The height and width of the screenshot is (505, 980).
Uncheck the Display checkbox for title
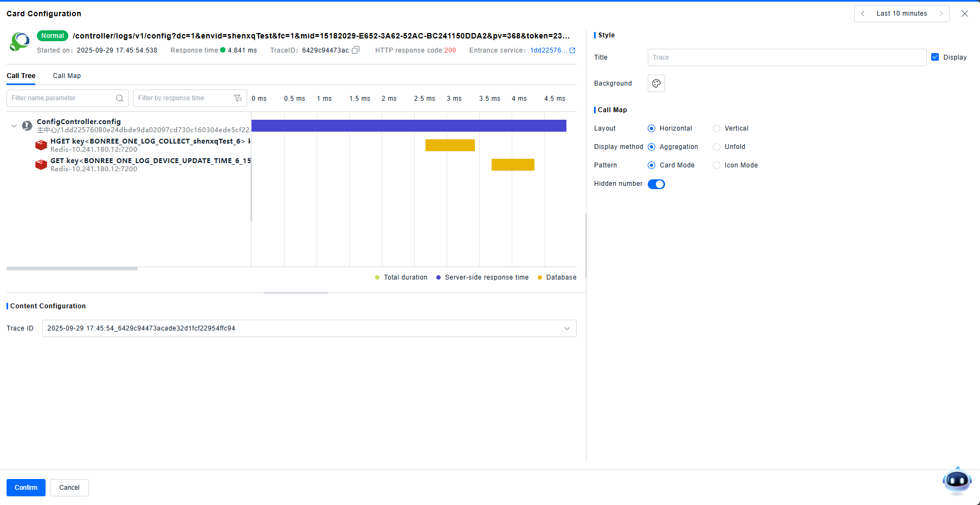point(935,57)
